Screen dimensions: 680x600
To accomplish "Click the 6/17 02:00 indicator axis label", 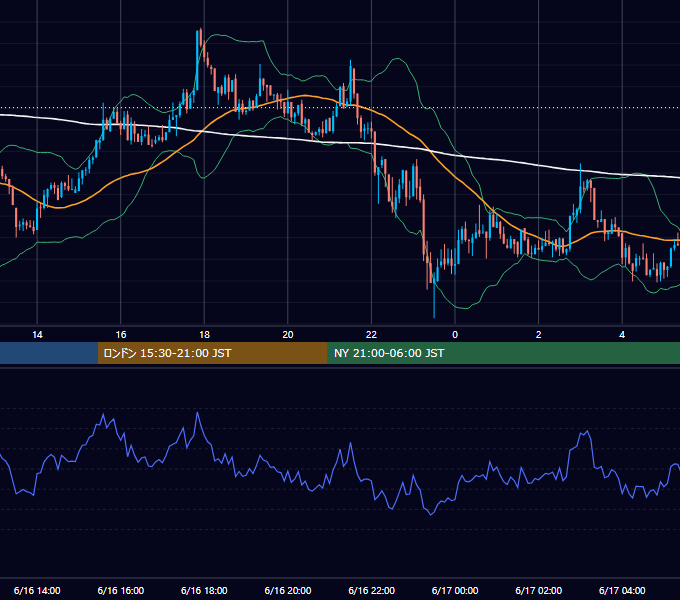I will point(539,590).
